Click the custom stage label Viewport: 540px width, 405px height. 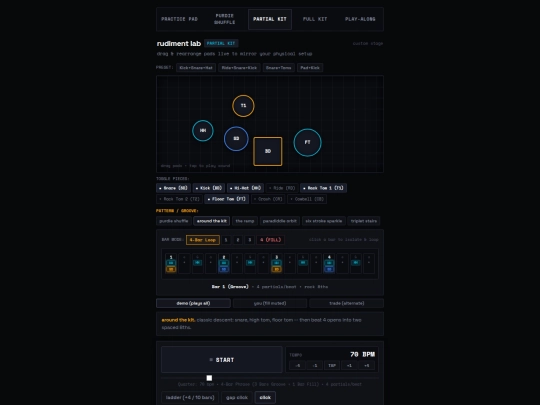coord(367,43)
